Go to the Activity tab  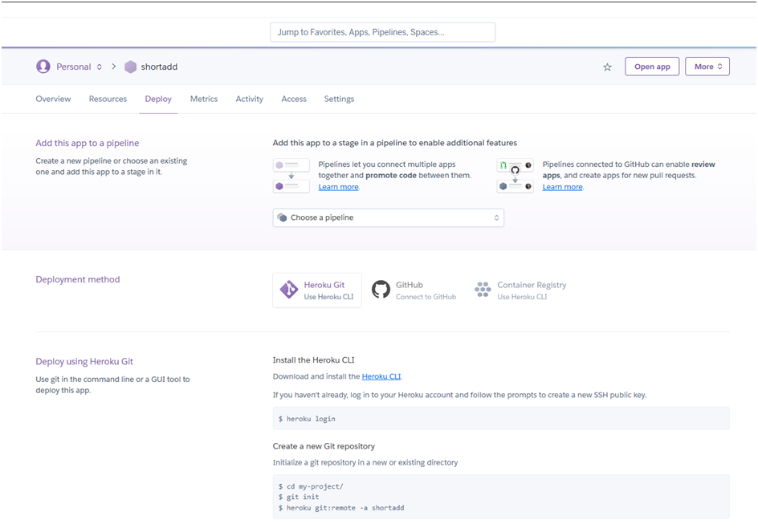click(x=250, y=99)
